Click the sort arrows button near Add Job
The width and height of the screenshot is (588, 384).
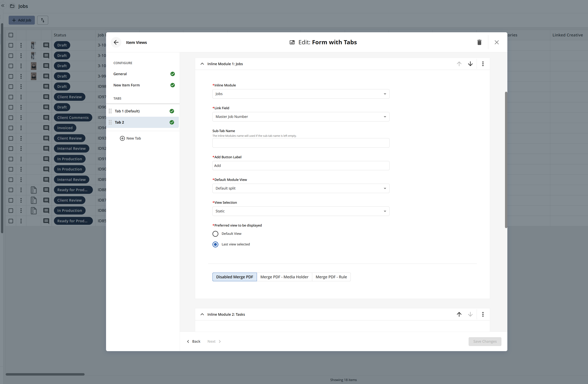pyautogui.click(x=42, y=20)
